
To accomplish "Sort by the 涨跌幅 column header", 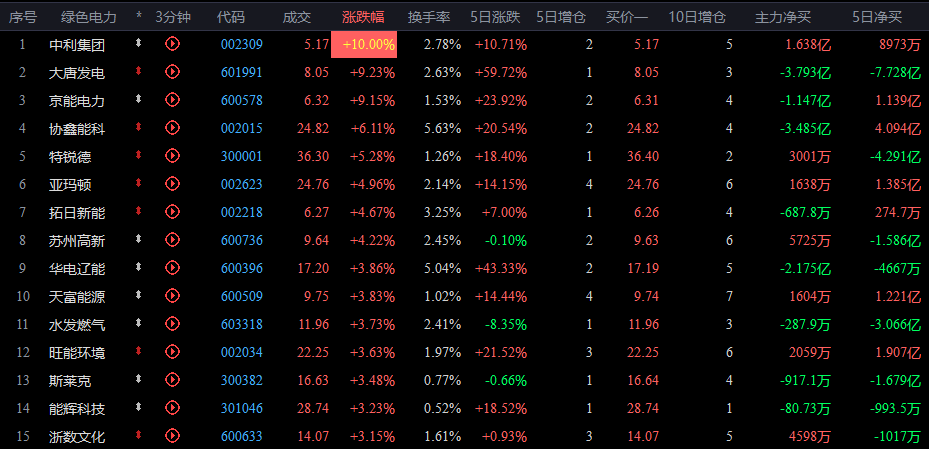I will [x=363, y=17].
